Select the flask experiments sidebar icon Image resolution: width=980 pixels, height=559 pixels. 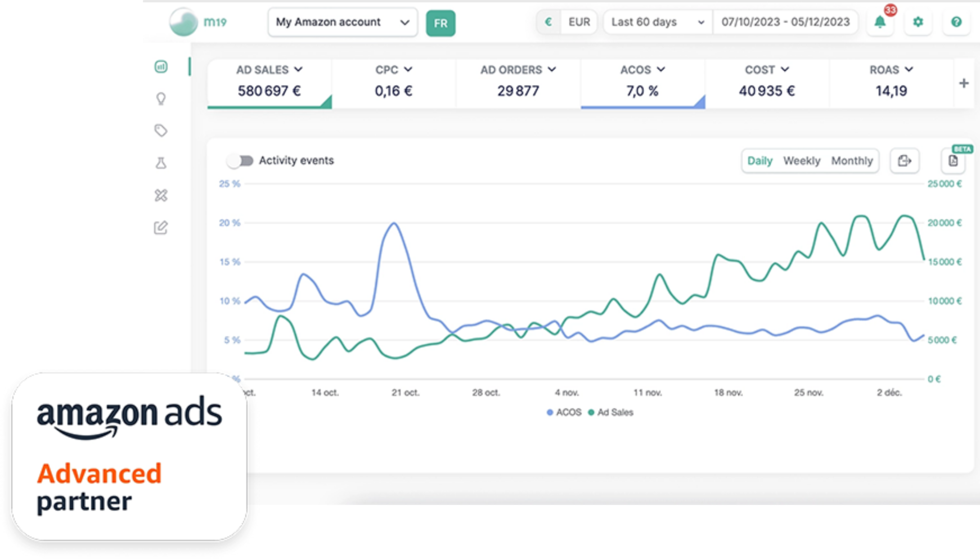pyautogui.click(x=161, y=163)
